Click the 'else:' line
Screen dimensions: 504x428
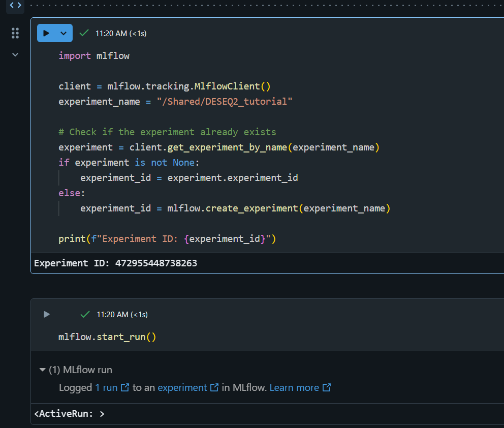pyautogui.click(x=72, y=193)
